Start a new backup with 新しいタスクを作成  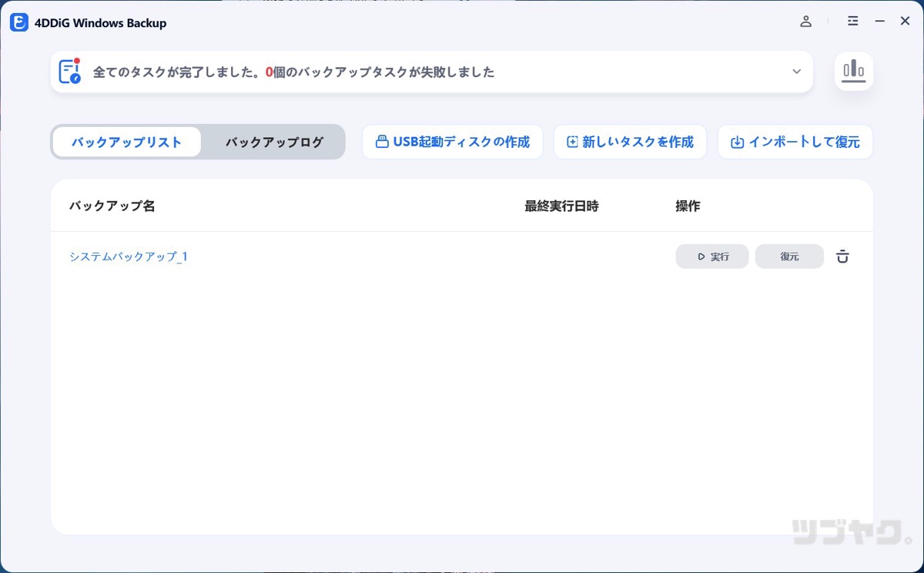coord(630,141)
